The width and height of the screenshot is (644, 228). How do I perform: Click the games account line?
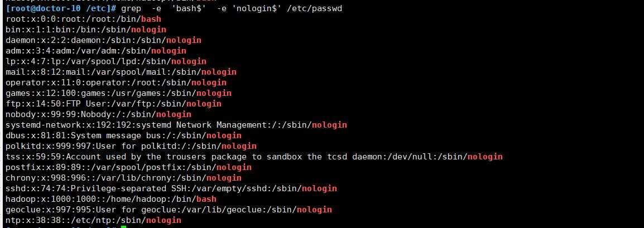pyautogui.click(x=118, y=93)
